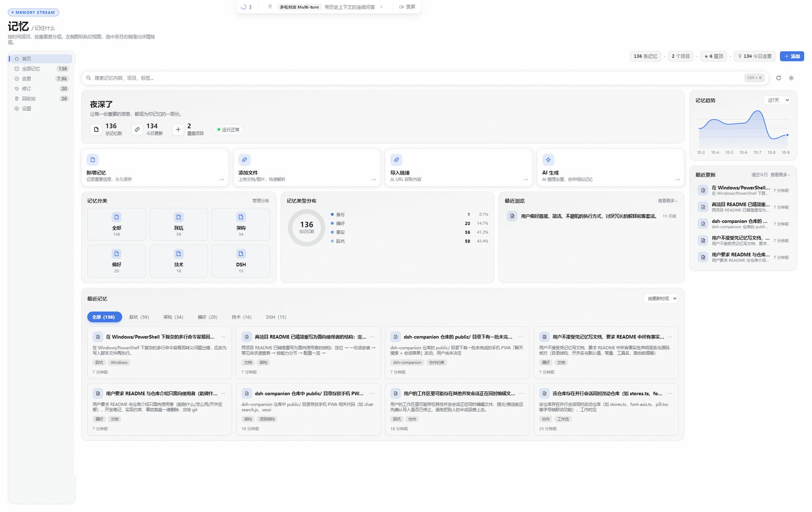Select the 架构 category tile

[241, 224]
